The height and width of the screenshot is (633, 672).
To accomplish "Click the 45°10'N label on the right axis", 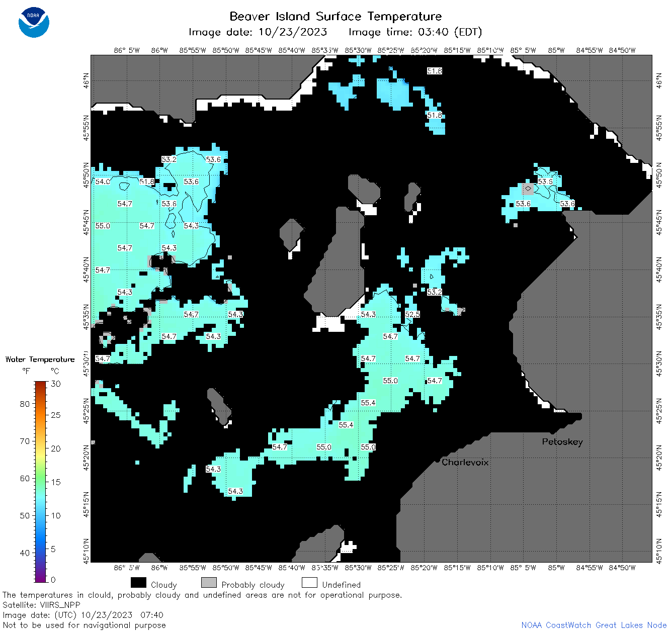I will pos(659,551).
